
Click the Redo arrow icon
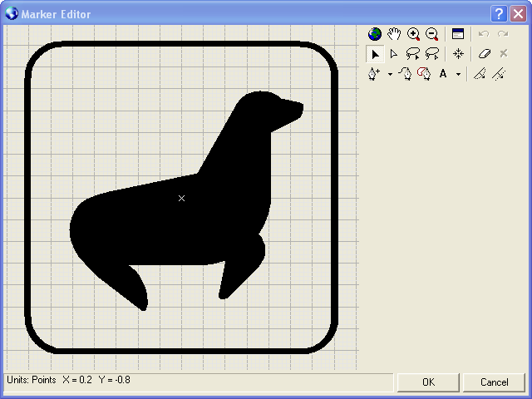click(503, 34)
